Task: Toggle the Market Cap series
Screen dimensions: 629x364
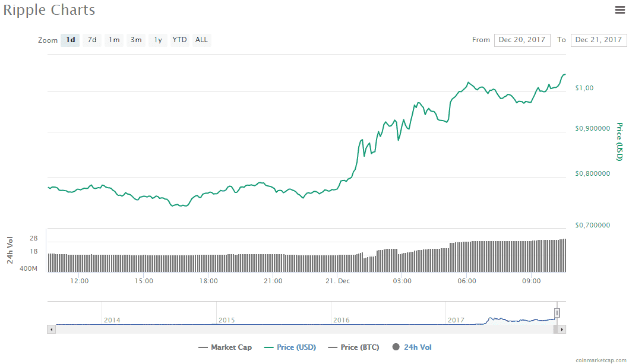Action: click(225, 347)
